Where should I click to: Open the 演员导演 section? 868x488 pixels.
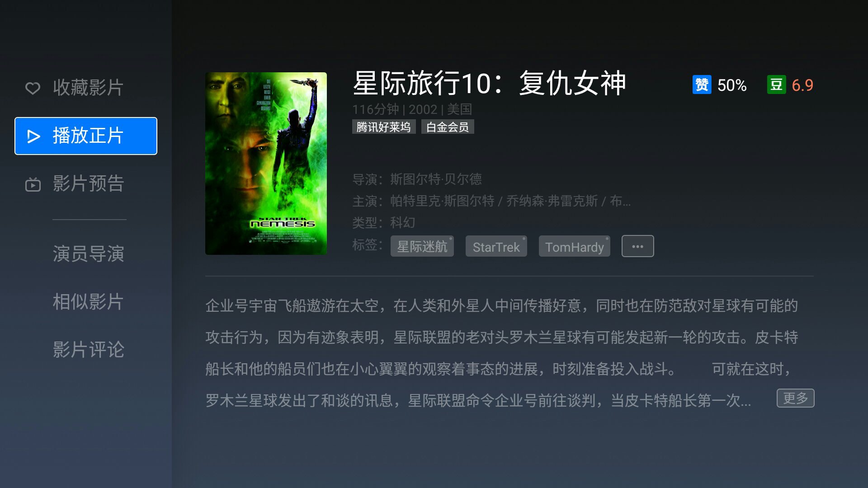[x=88, y=253]
